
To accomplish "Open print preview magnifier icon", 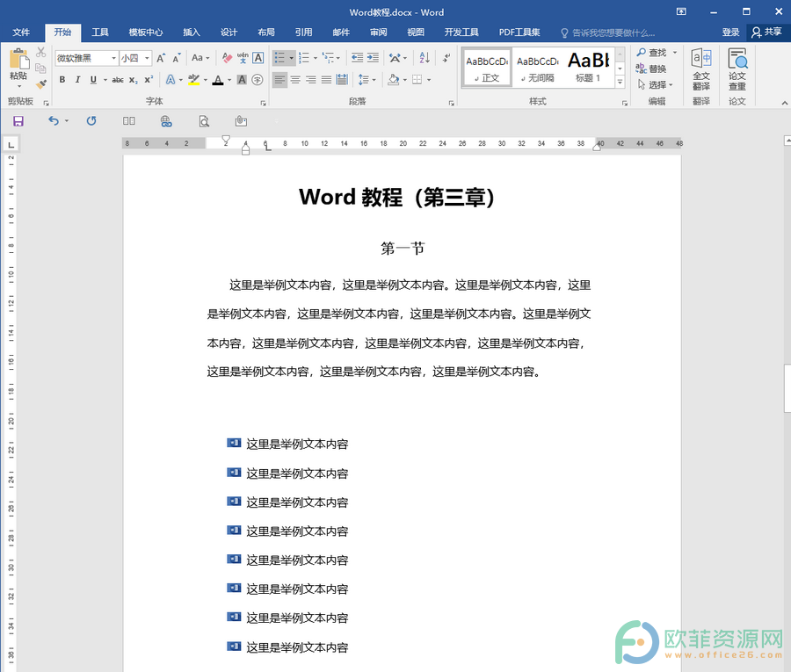I will 204,121.
